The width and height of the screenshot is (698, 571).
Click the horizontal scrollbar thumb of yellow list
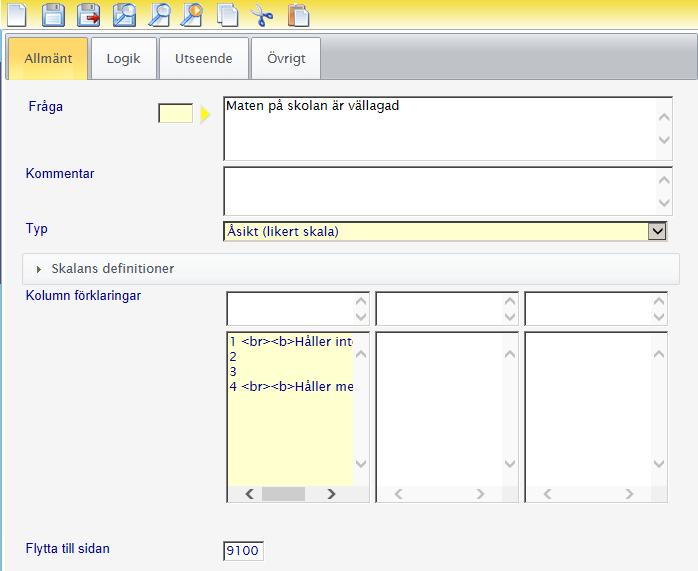coord(283,494)
